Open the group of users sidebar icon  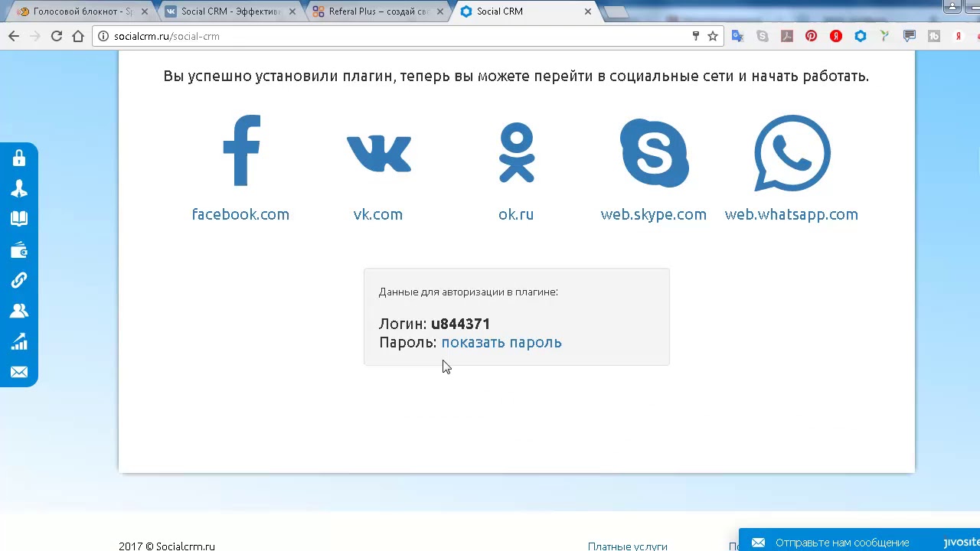coord(19,311)
